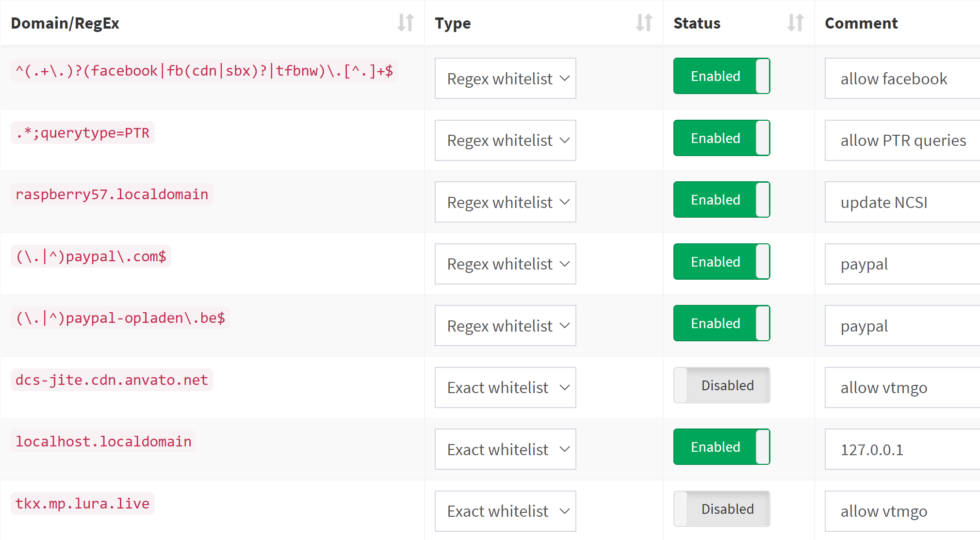This screenshot has width=980, height=540.
Task: Edit the 'update NCSI' comment field
Action: pos(902,202)
